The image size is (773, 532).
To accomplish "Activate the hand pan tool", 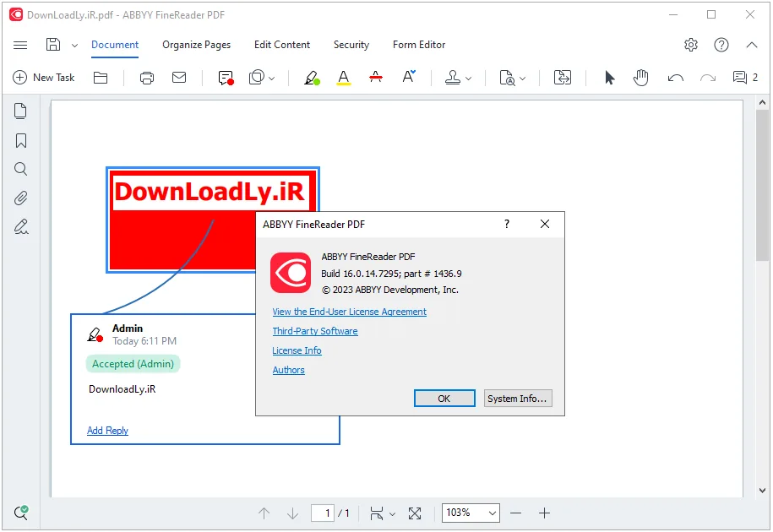I will [640, 78].
